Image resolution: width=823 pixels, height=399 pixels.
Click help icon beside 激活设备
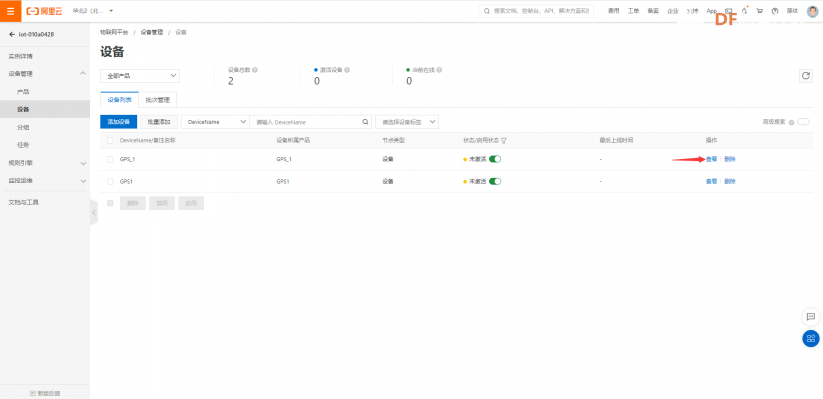click(x=347, y=69)
